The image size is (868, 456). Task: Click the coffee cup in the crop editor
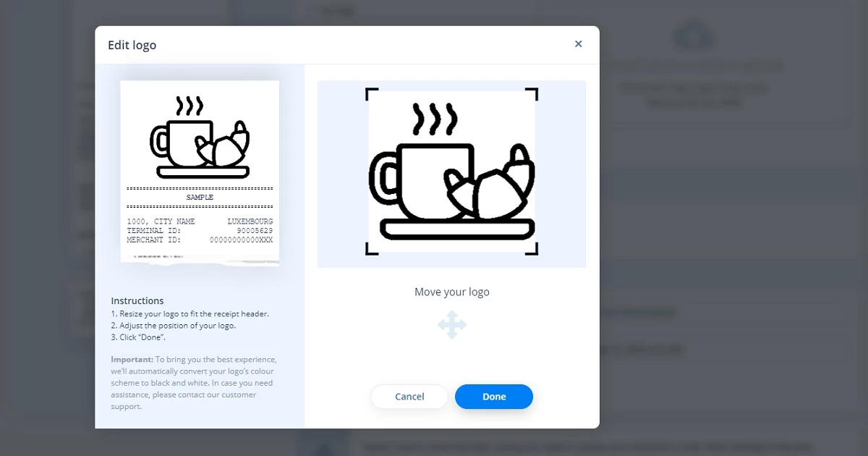[420, 181]
